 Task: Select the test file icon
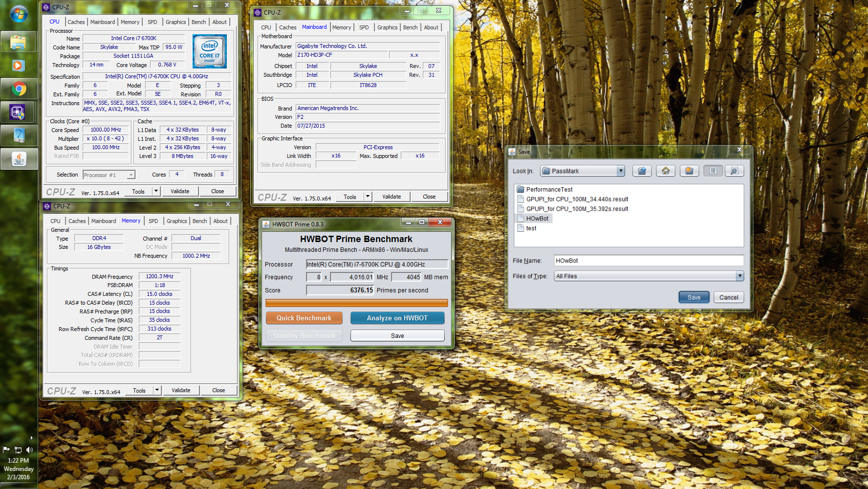tap(521, 228)
